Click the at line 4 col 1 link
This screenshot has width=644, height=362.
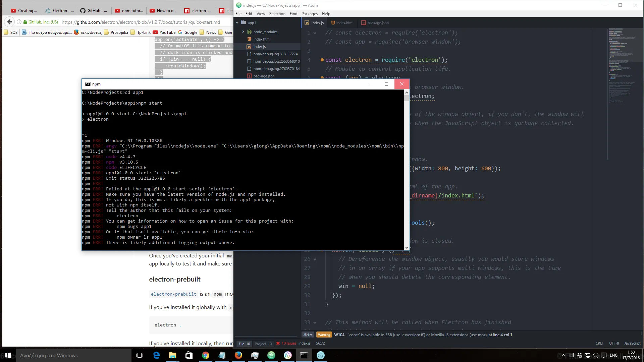500,335
